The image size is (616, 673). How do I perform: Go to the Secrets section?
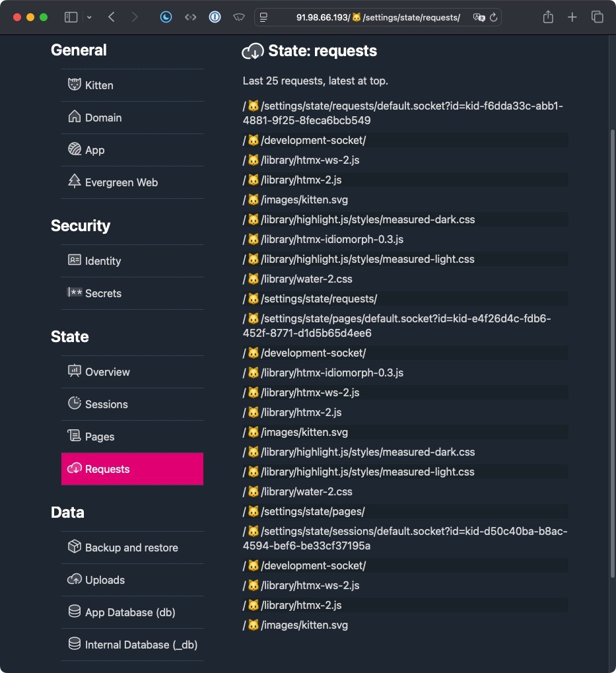pos(103,293)
